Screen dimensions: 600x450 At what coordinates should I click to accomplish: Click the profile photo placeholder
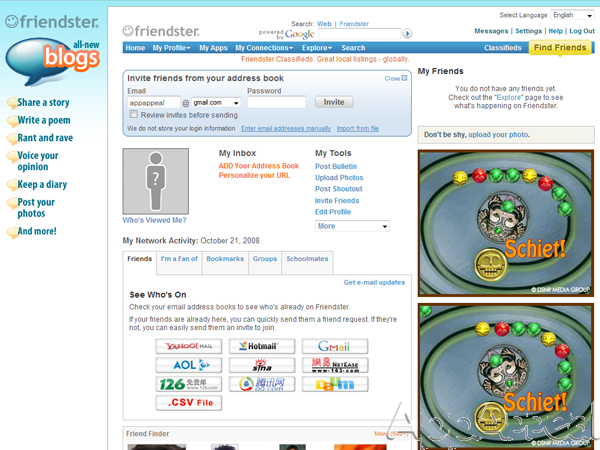coord(155,181)
